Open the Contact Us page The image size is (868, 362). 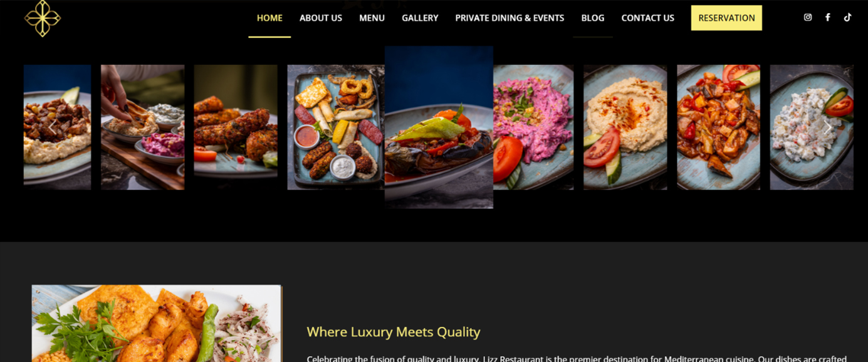(647, 18)
